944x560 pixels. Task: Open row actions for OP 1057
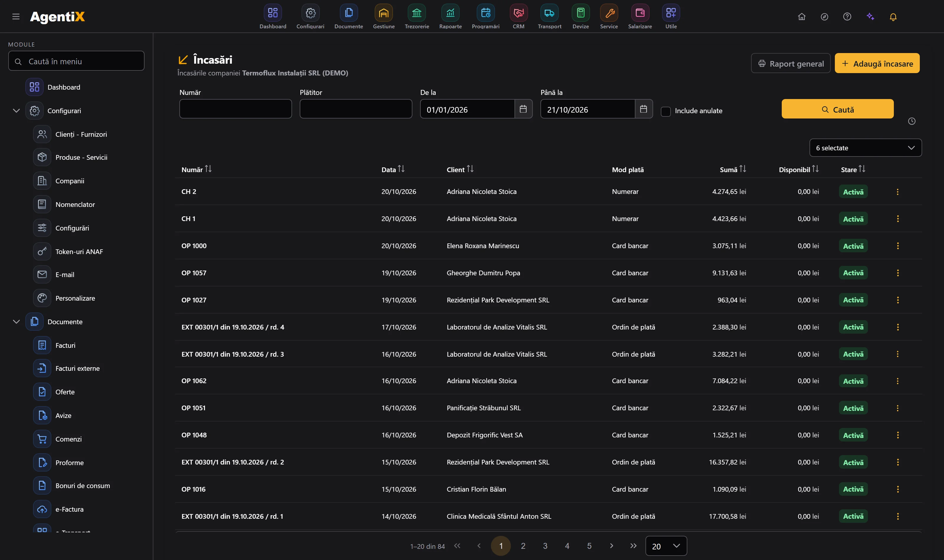(897, 273)
